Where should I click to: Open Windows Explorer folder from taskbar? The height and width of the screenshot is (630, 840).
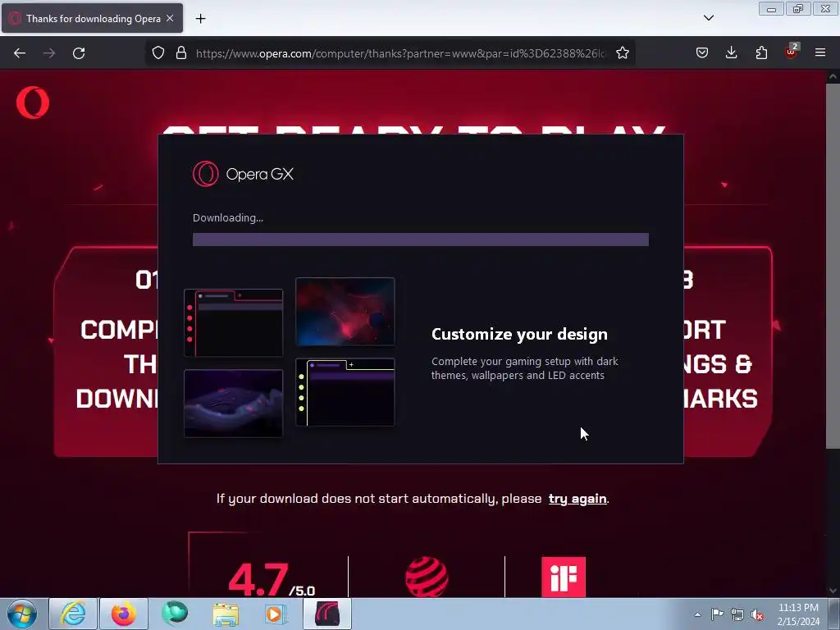[x=226, y=614]
